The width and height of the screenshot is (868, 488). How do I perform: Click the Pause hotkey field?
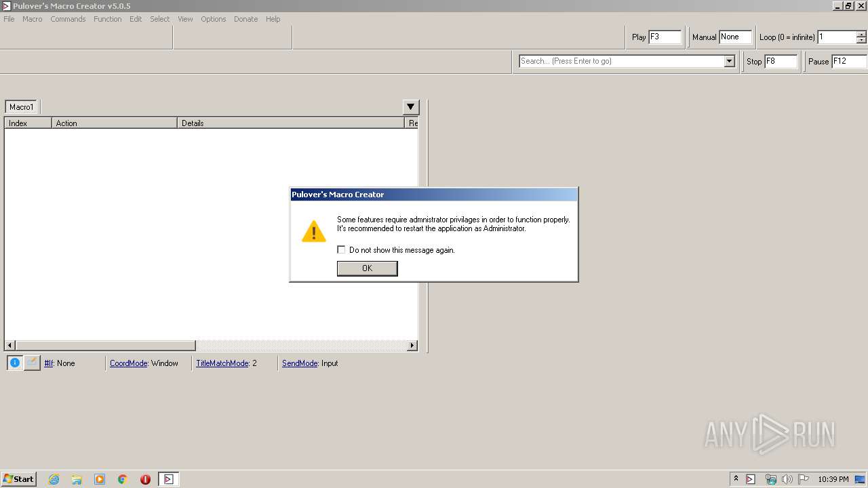tap(849, 61)
